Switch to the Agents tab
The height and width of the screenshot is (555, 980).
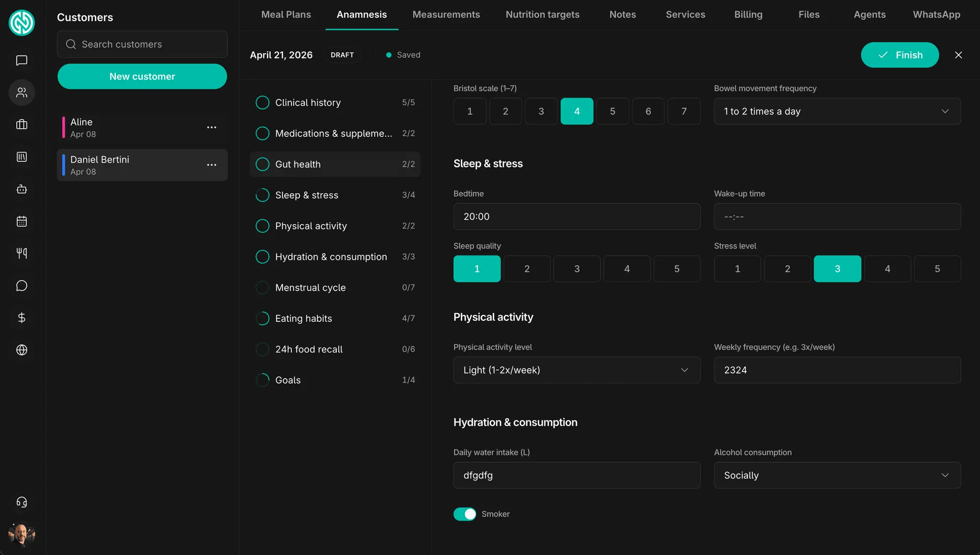[869, 14]
